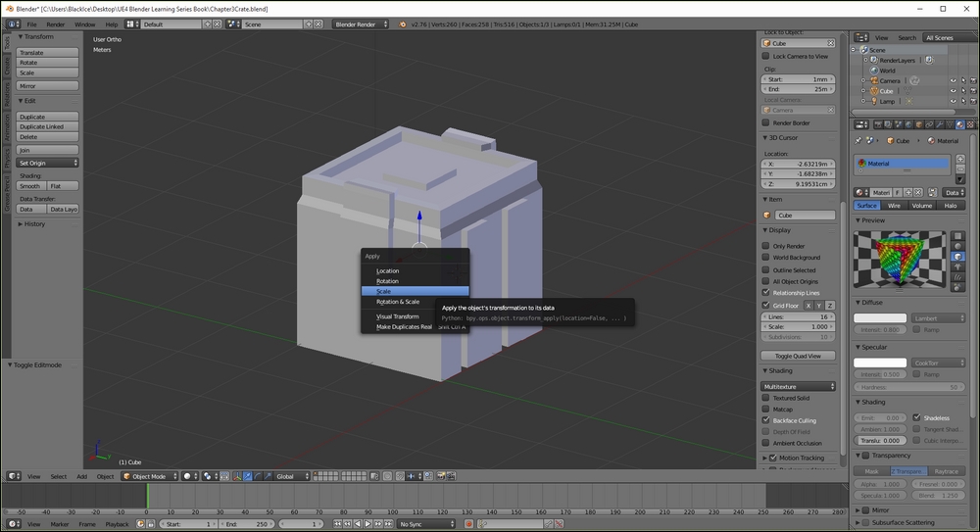Open the Multitexture shading dropdown
Viewport: 980px width, 532px height.
click(798, 387)
